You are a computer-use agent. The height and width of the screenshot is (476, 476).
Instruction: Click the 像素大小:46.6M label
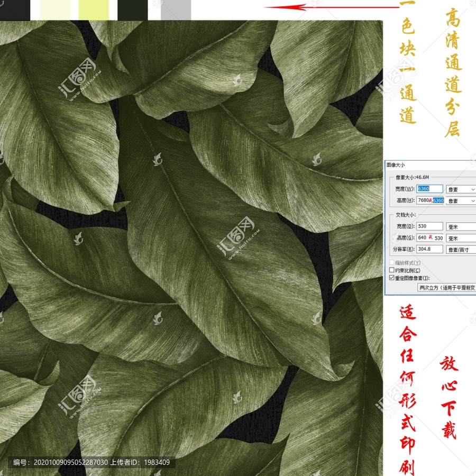(412, 177)
